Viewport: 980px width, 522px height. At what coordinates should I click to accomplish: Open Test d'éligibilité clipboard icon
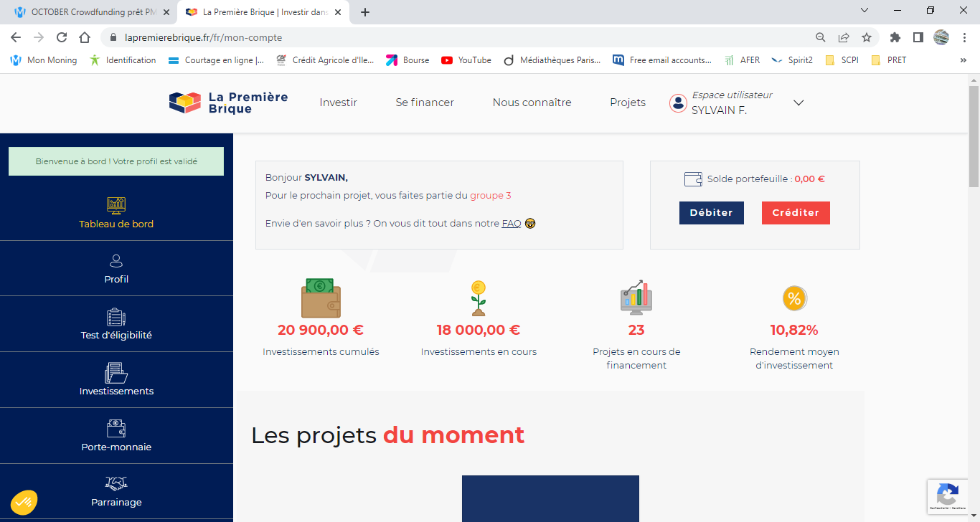(116, 317)
